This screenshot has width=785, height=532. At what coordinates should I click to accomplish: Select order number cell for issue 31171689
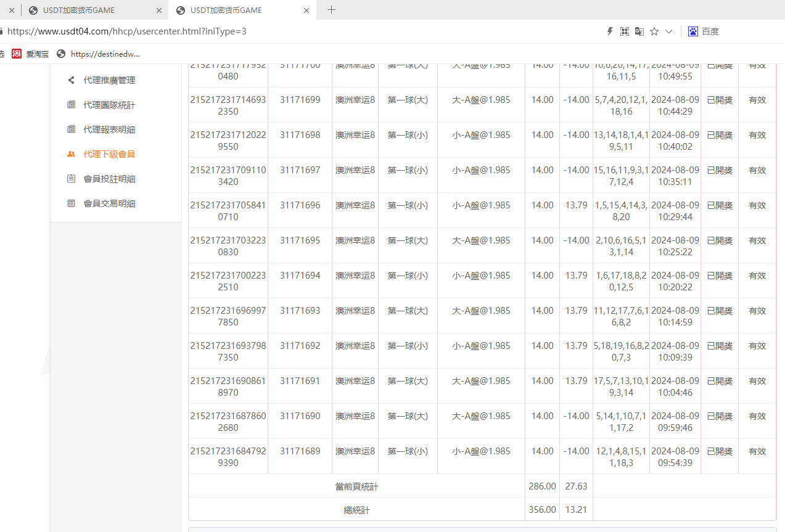[x=228, y=457]
